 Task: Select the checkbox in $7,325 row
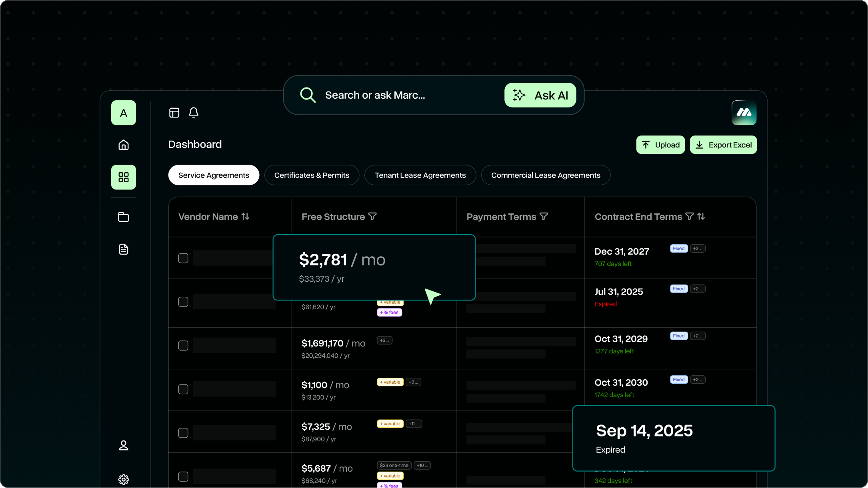[x=183, y=433]
